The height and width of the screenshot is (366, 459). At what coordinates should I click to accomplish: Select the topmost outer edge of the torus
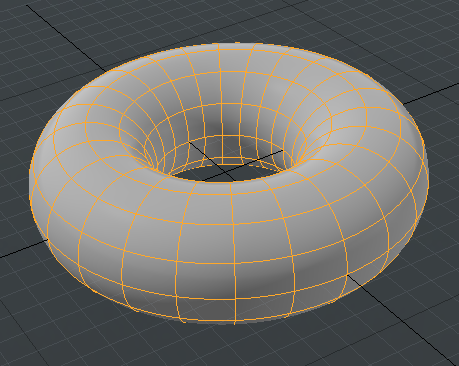coord(233,44)
